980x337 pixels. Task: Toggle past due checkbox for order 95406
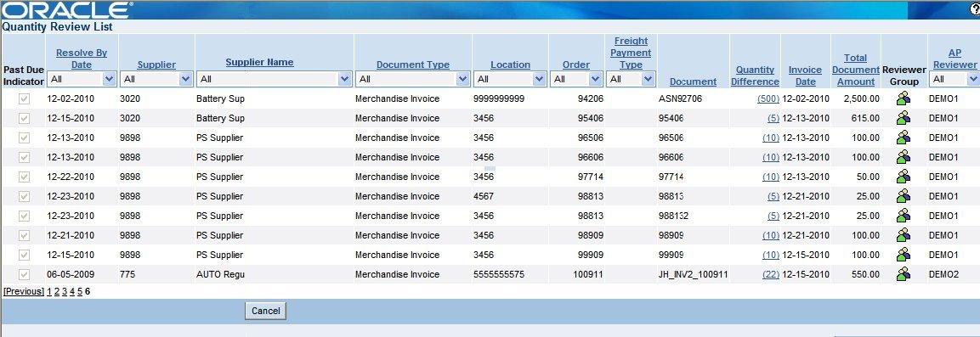[x=24, y=118]
